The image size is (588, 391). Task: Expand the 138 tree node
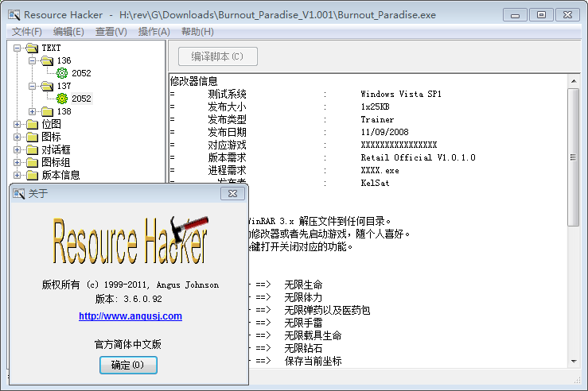click(33, 111)
